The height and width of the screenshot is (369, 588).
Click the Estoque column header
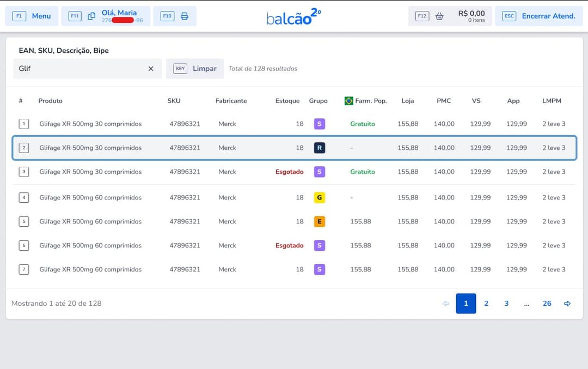click(x=287, y=101)
